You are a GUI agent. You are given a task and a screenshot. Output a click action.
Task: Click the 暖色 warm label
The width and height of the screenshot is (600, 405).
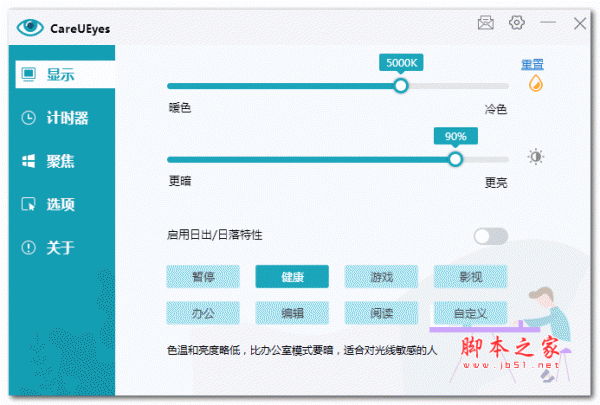click(180, 108)
